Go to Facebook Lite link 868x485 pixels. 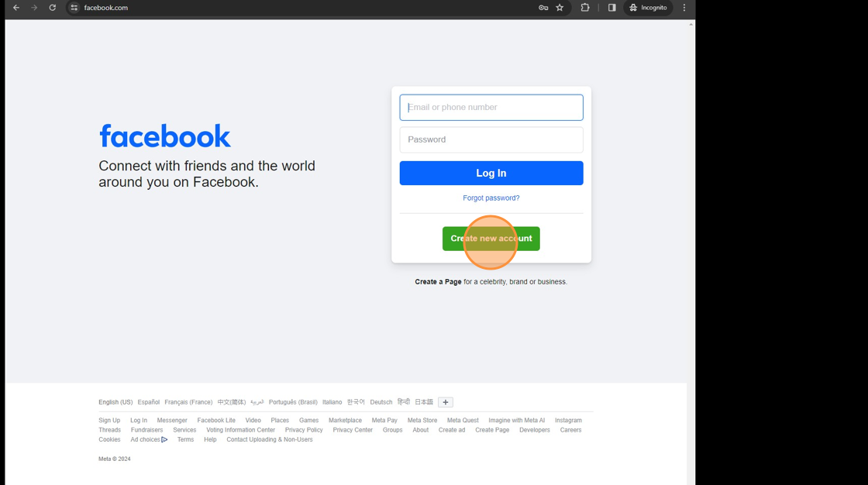[216, 421]
